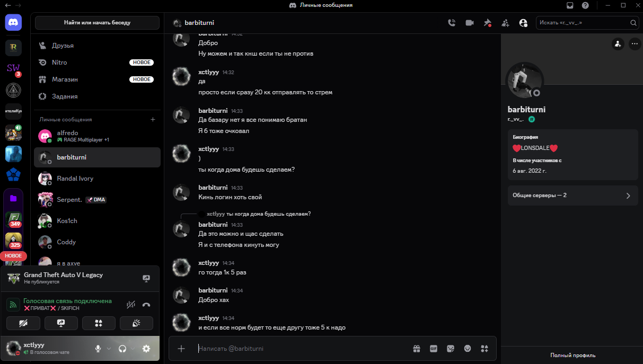This screenshot has height=364, width=643.
Task: Click the red НОВОЕ unread pill
Action: tap(13, 255)
